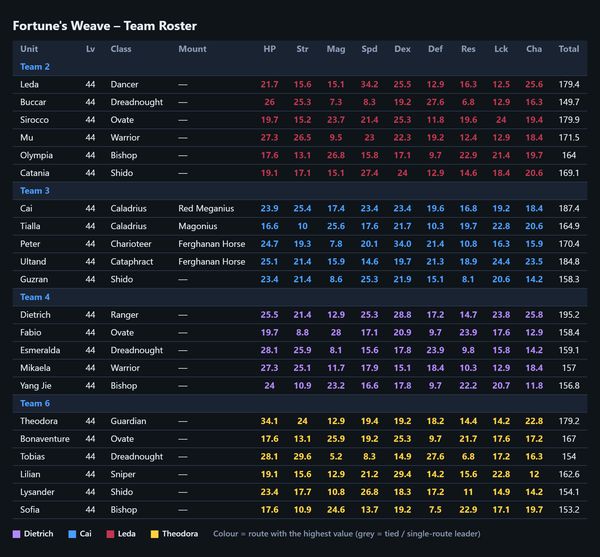
Task: Click the yellow Theodora legend swatch
Action: pyautogui.click(x=155, y=534)
